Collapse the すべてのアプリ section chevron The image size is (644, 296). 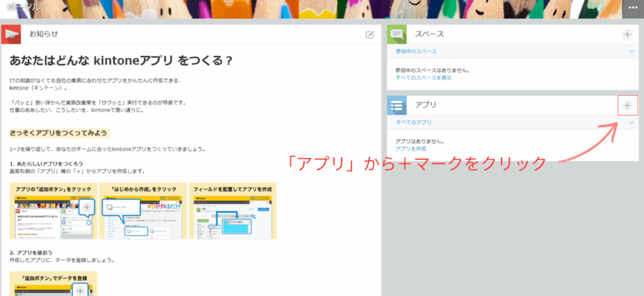coord(631,122)
